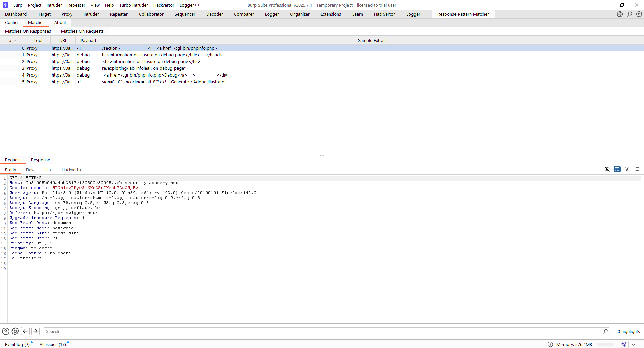This screenshot has width=644, height=348.
Task: Click the Search input field
Action: pyautogui.click(x=322, y=331)
